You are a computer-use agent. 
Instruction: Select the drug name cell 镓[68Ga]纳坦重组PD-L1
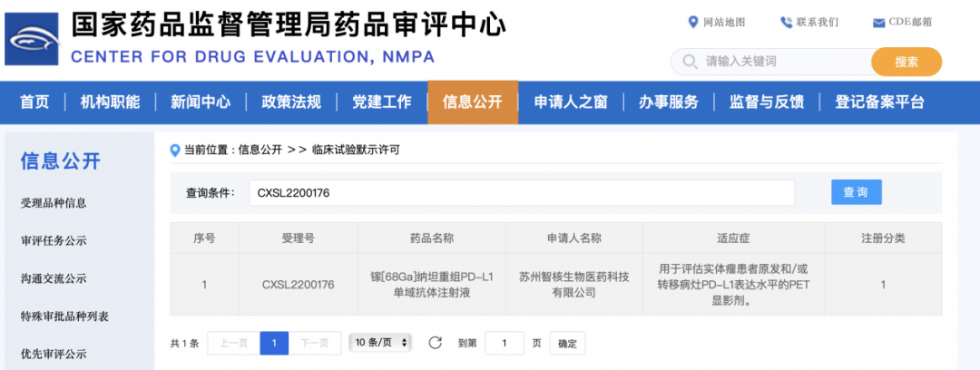tap(432, 285)
